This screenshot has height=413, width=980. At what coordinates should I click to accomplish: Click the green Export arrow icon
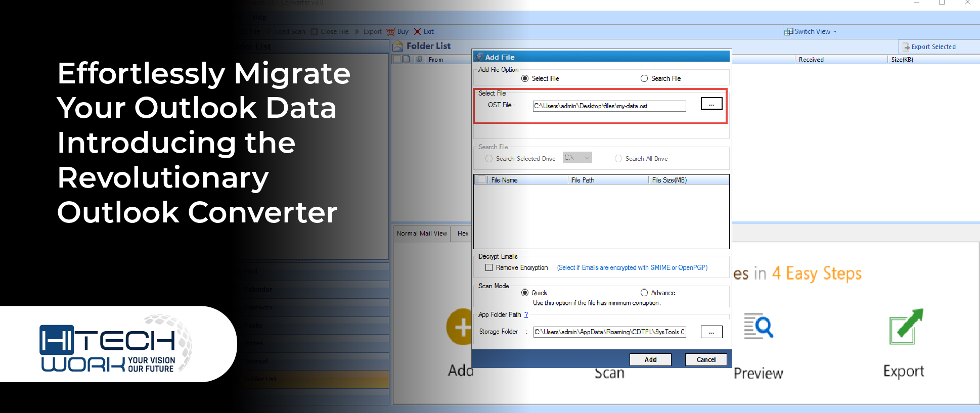click(906, 327)
